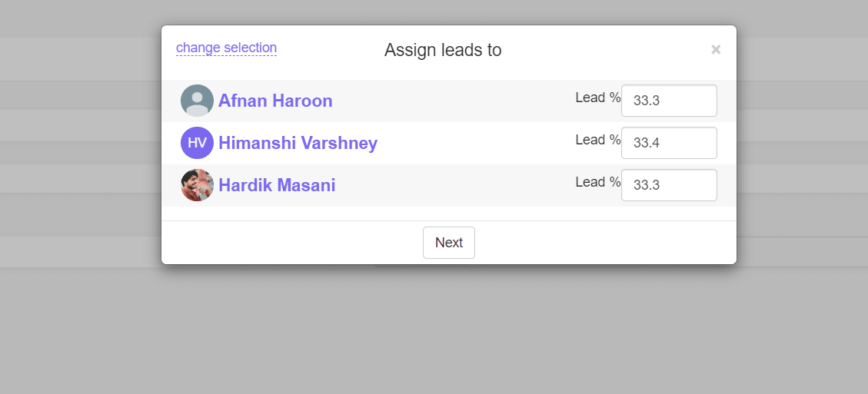Open Hardik Masani's name link
This screenshot has height=394, width=868.
point(277,185)
